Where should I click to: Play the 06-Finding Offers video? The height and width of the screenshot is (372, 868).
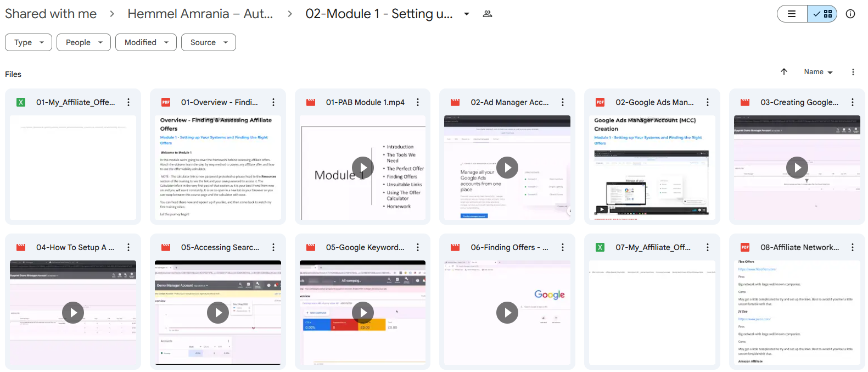(507, 313)
